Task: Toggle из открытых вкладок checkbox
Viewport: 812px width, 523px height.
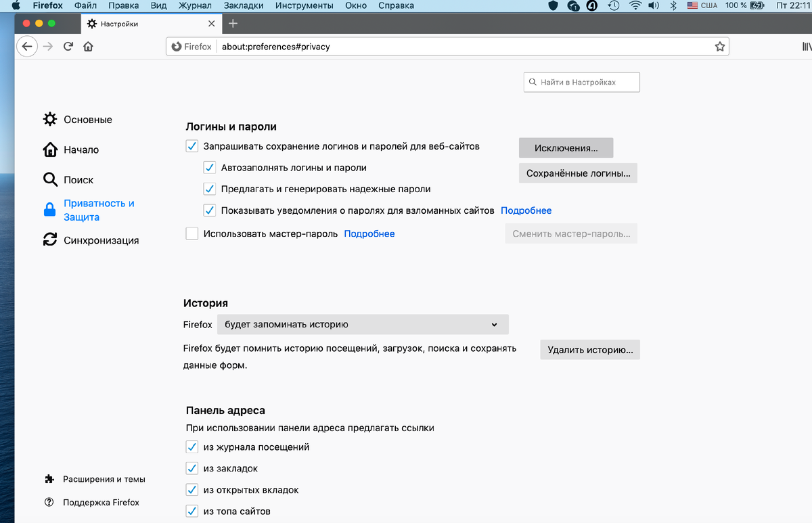Action: point(192,490)
